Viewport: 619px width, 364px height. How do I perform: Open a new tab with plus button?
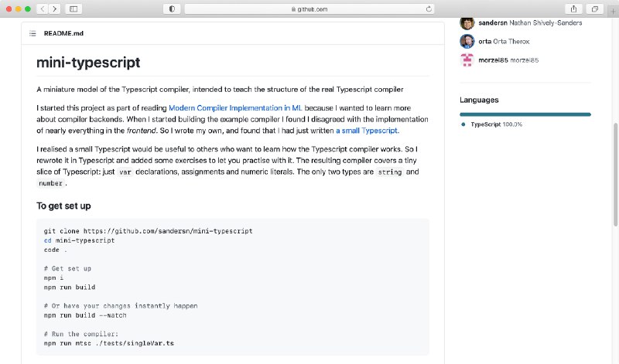pos(613,10)
